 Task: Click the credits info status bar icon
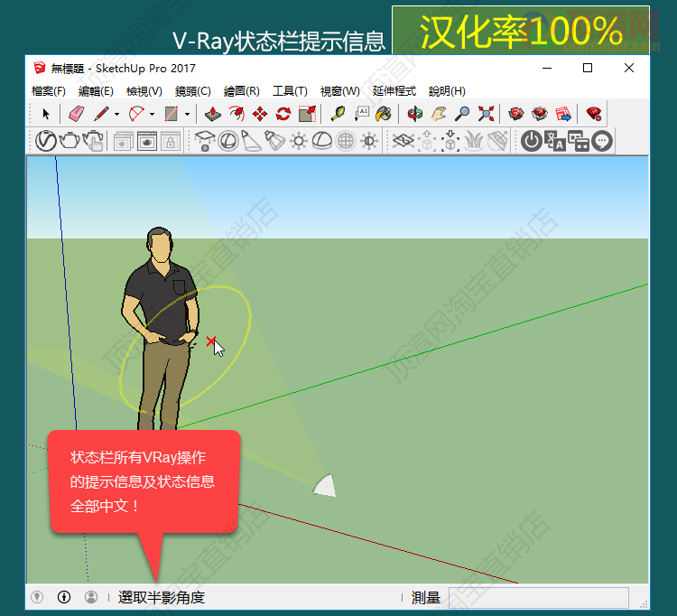click(64, 597)
